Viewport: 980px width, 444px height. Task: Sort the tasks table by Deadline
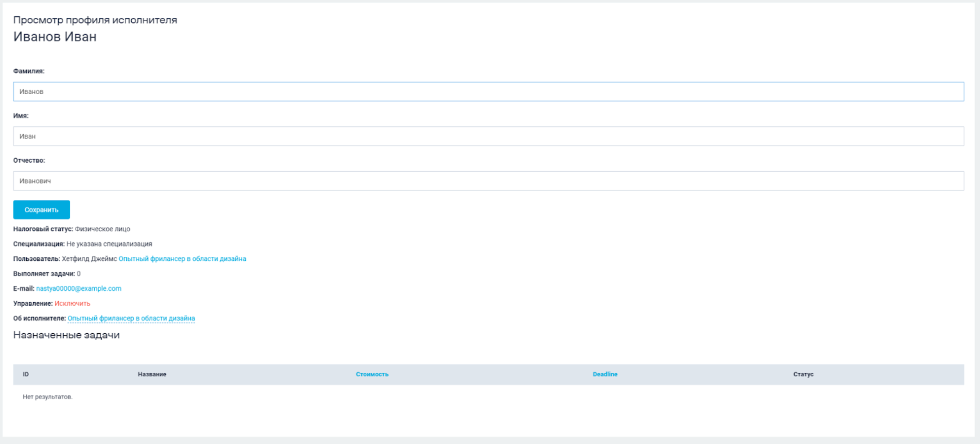pos(605,374)
